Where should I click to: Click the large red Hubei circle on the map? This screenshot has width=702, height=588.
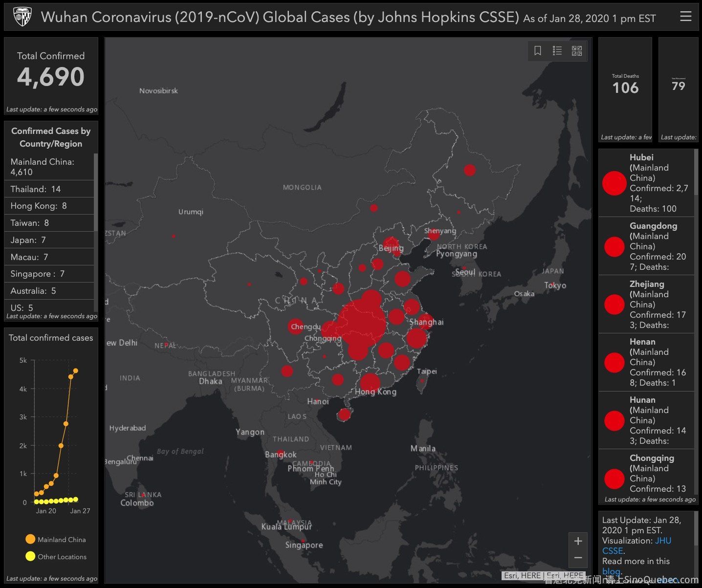click(x=362, y=323)
